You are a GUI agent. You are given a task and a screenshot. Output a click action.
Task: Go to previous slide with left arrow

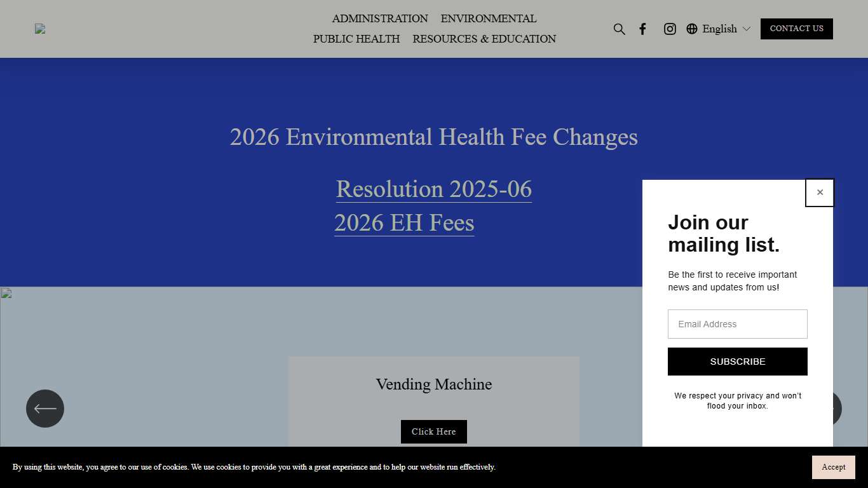[45, 409]
